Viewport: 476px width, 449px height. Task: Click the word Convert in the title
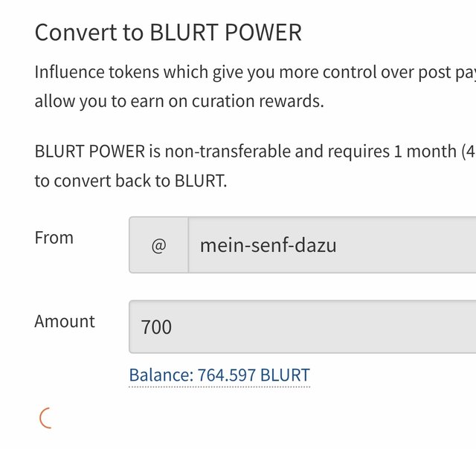[x=76, y=32]
